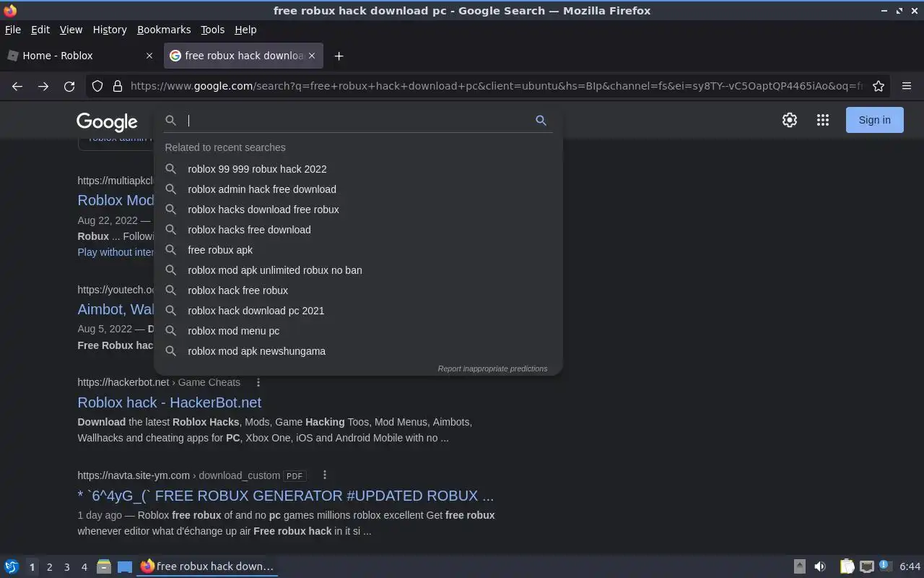Image resolution: width=924 pixels, height=578 pixels.
Task: Open the Tools menu
Action: coord(212,30)
